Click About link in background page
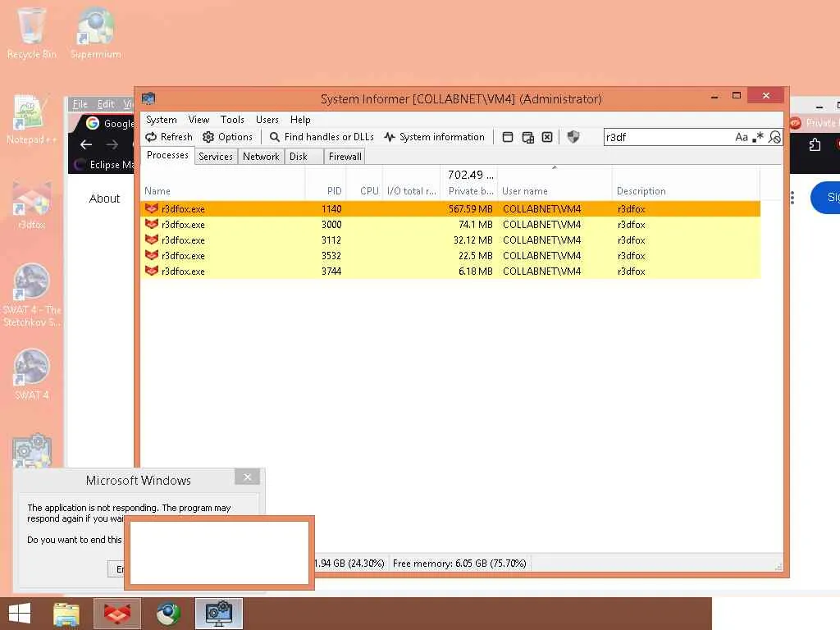The image size is (840, 630). [104, 199]
